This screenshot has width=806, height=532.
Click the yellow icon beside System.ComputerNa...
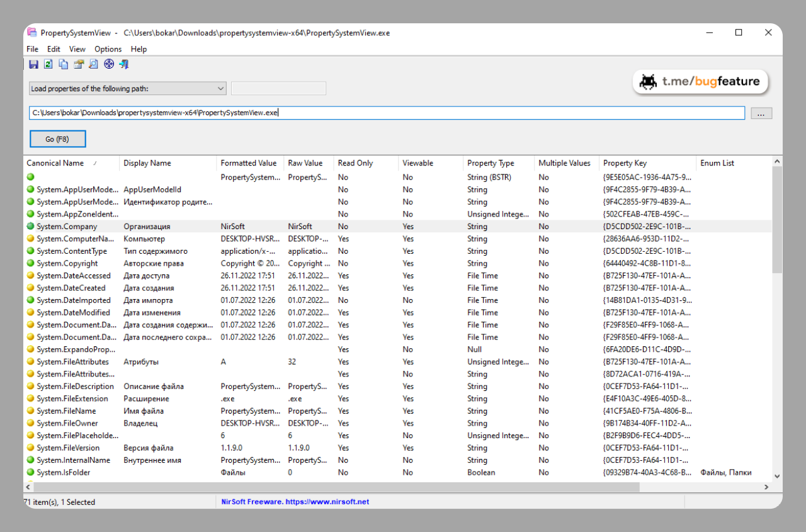pyautogui.click(x=30, y=239)
